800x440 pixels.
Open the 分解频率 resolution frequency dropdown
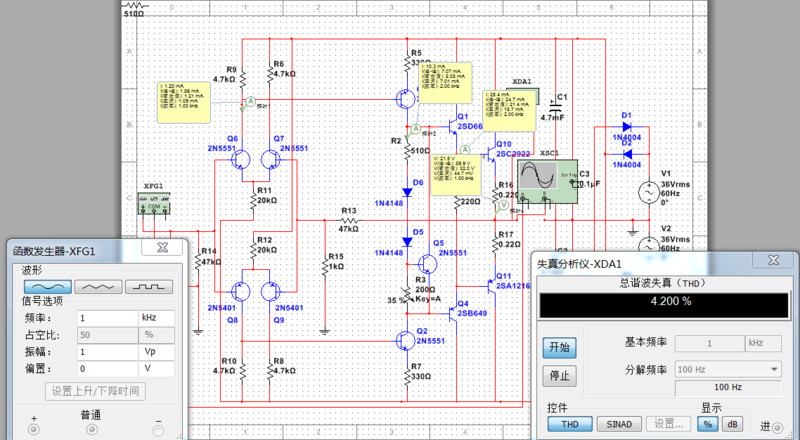[728, 369]
